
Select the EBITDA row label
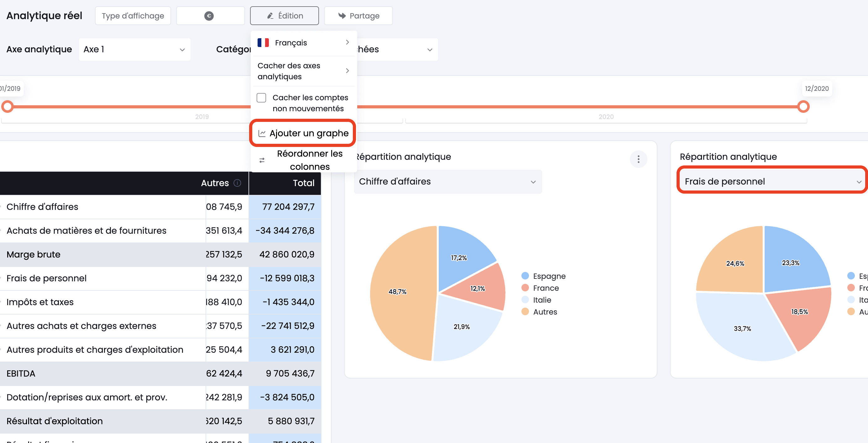pyautogui.click(x=21, y=373)
